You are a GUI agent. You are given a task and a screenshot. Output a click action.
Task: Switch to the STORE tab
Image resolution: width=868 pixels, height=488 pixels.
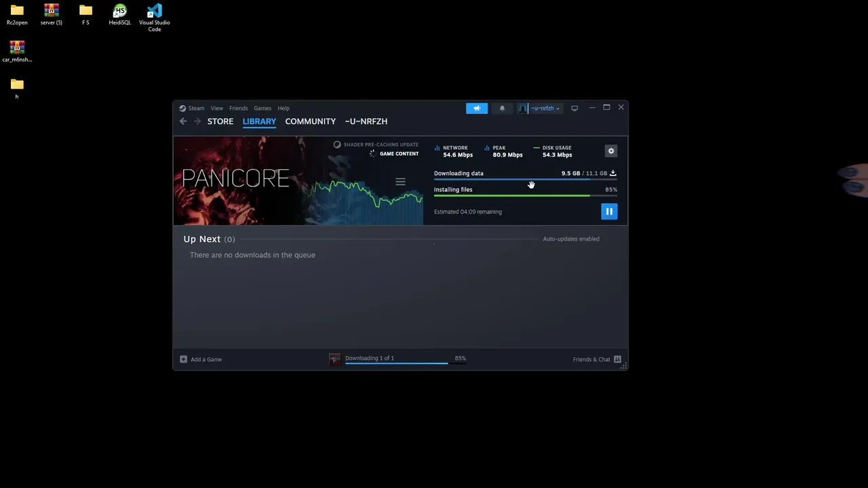[x=220, y=121]
